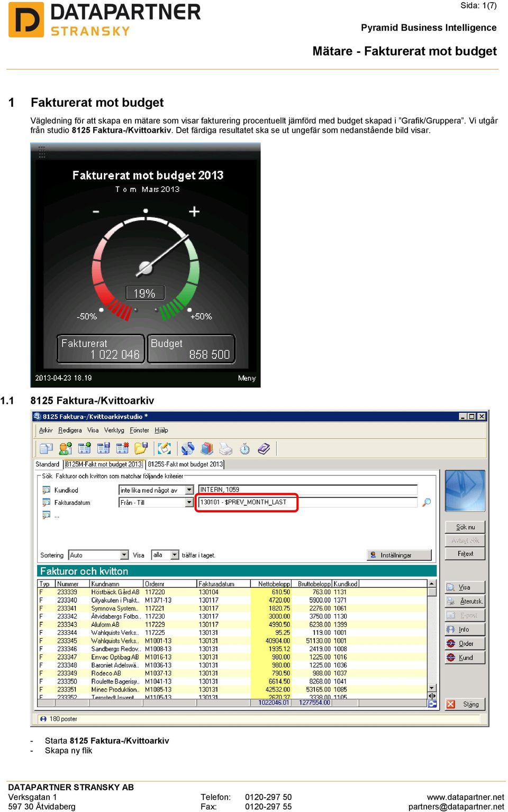Viewport: 508px width, 812px height.
Task: Select invoice number 233343 Aluform AB
Action: [x=232, y=624]
